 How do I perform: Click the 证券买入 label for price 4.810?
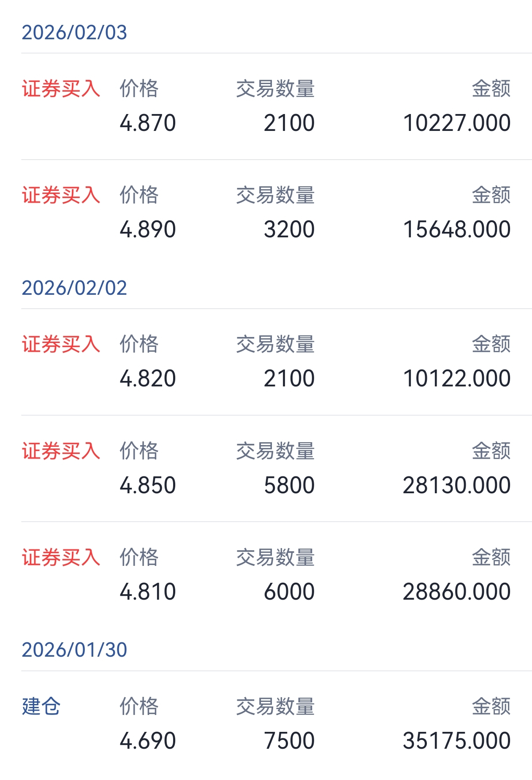point(61,557)
